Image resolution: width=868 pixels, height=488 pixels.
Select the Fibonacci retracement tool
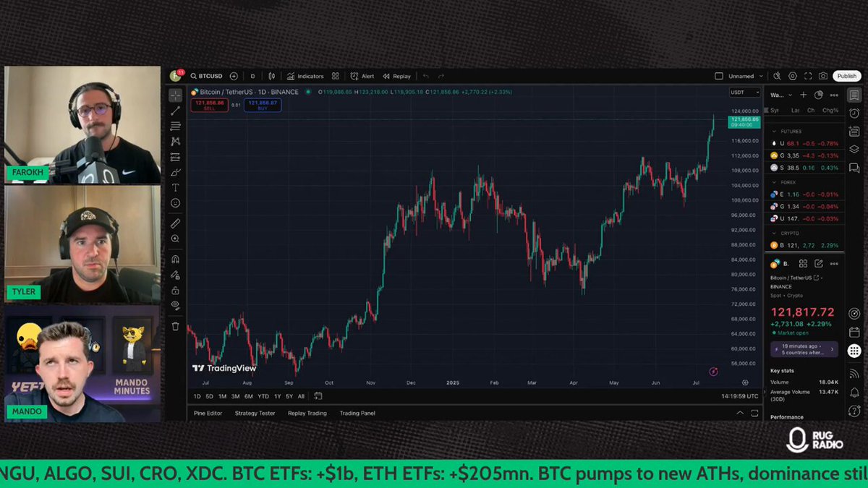176,126
